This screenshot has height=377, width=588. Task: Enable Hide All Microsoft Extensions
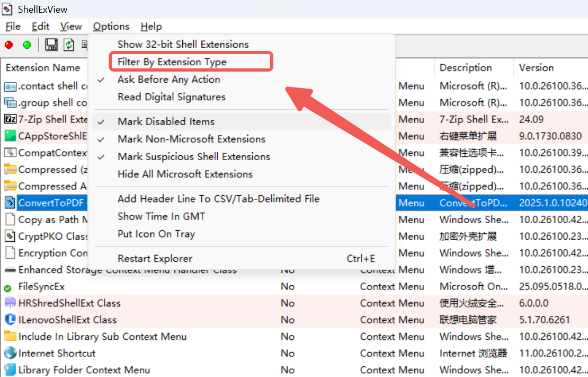tap(242, 174)
